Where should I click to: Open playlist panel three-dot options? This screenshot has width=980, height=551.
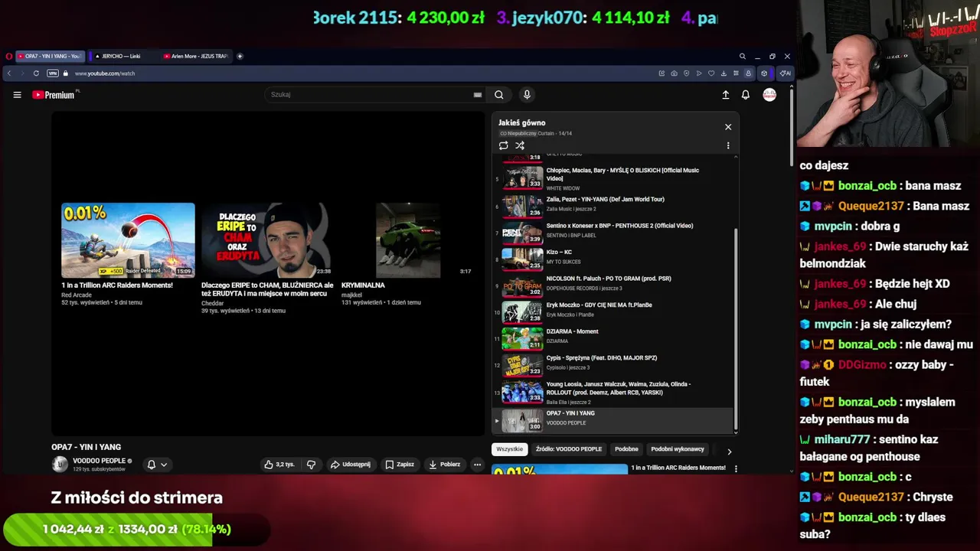(728, 145)
